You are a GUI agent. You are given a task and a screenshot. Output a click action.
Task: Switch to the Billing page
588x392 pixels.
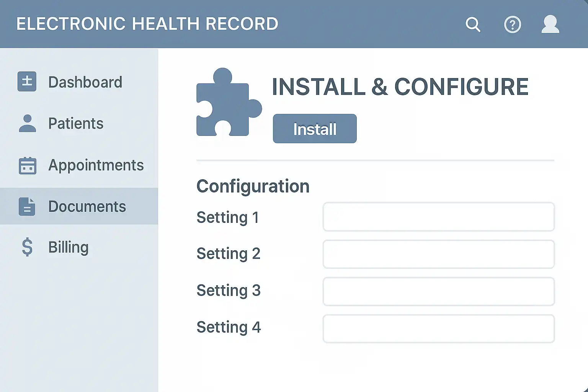(x=68, y=247)
